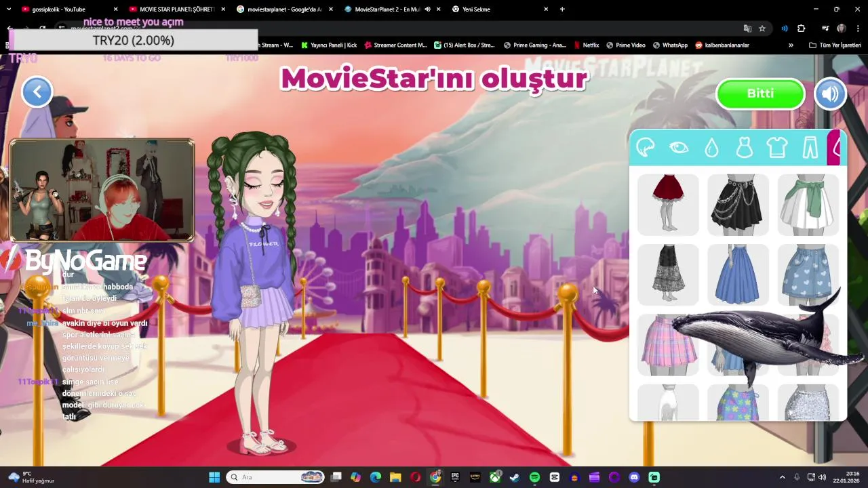Screen dimensions: 868x488
Task: Open CapCut from taskbar
Action: coord(555,477)
